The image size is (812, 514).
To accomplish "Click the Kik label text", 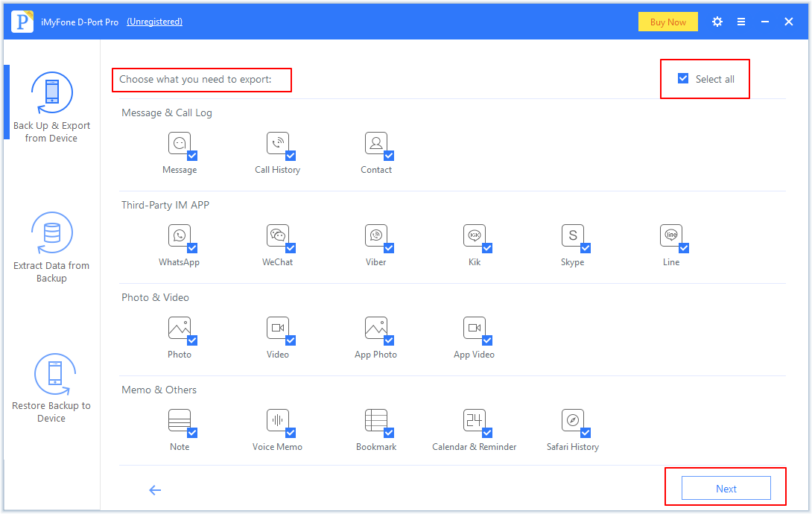I will pyautogui.click(x=475, y=262).
